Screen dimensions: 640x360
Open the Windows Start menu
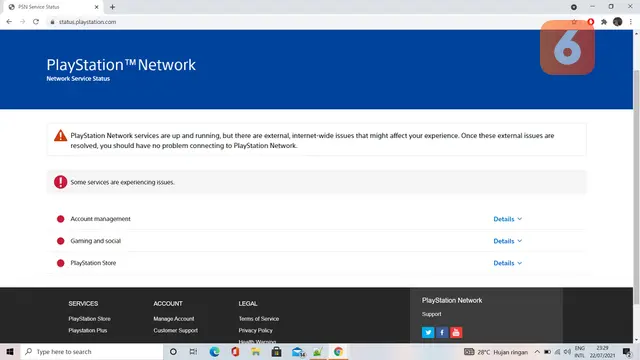[10, 352]
